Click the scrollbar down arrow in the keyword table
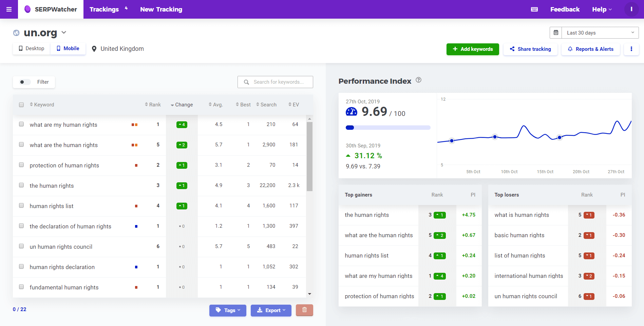Screen dimensions: 644x326 pos(309,294)
